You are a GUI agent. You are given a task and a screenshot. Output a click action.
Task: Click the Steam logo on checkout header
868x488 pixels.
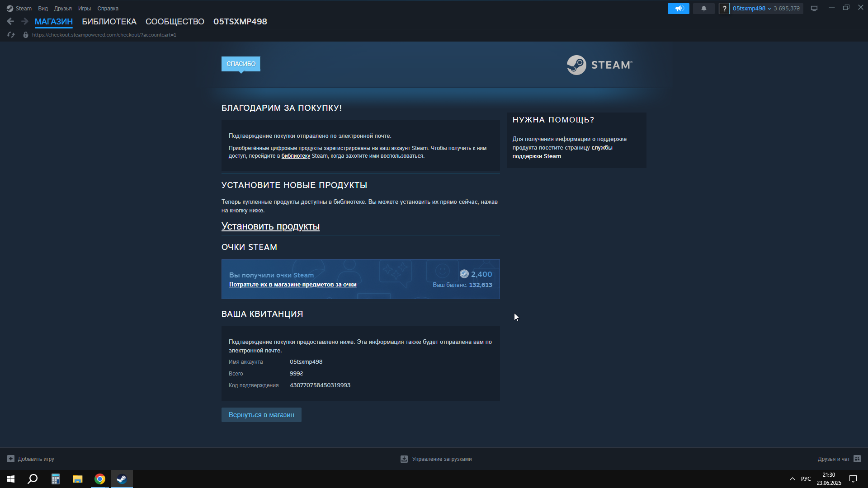[599, 65]
